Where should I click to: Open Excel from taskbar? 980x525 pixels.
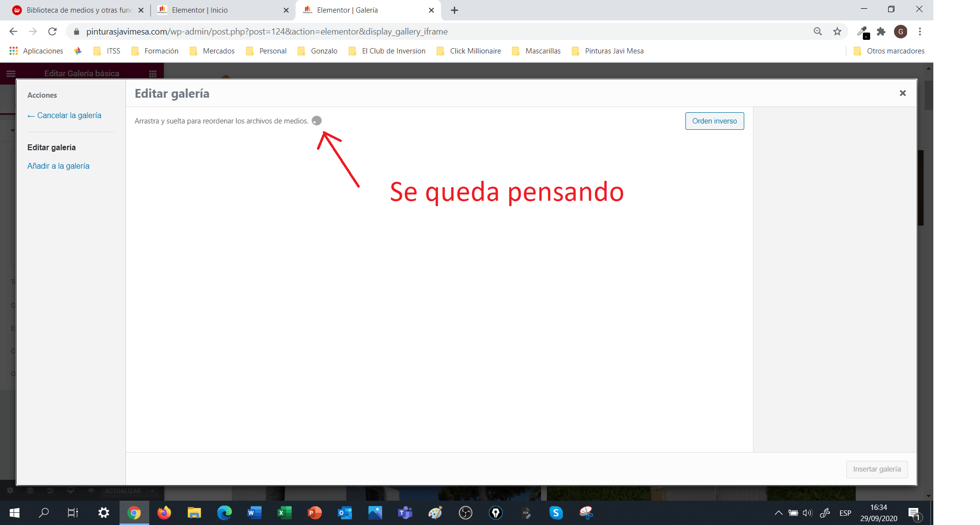(284, 513)
